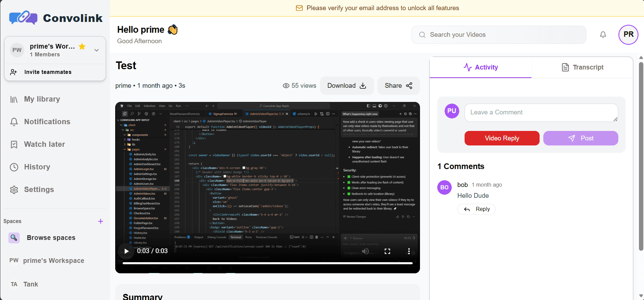
Task: Open the Share options
Action: (x=398, y=86)
